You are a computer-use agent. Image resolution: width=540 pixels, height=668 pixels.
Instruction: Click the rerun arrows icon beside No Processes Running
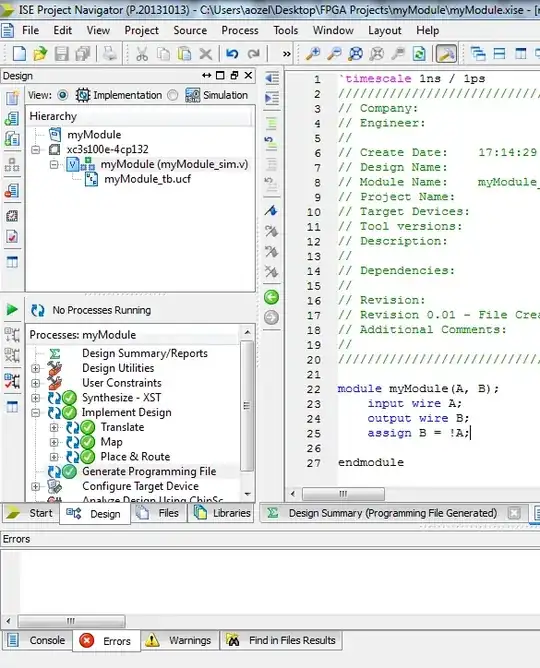click(x=38, y=310)
